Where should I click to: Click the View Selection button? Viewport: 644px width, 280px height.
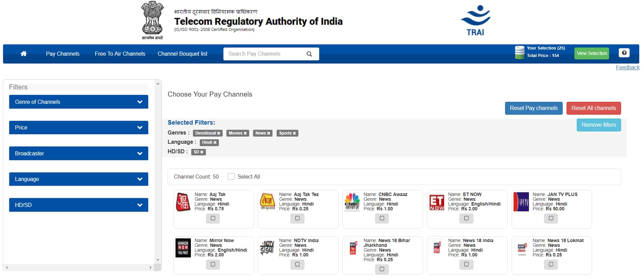pyautogui.click(x=592, y=53)
